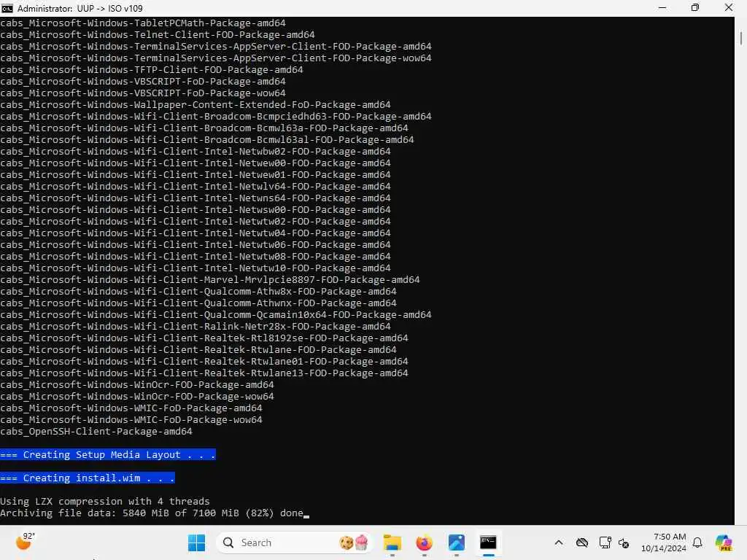Click the Telnet-Client-FOD-Package line

click(158, 35)
